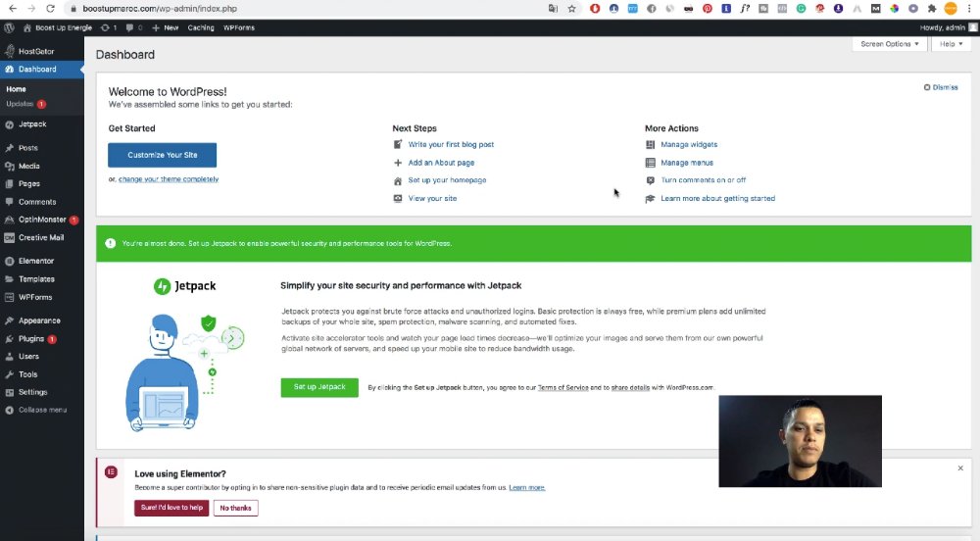Viewport: 980px width, 541px height.
Task: Expand the Screen Options dropdown
Action: [889, 44]
